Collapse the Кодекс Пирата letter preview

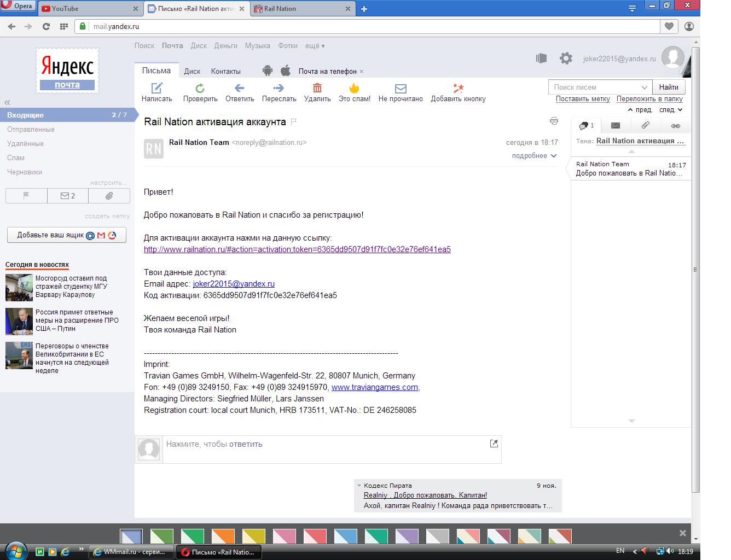pyautogui.click(x=359, y=486)
